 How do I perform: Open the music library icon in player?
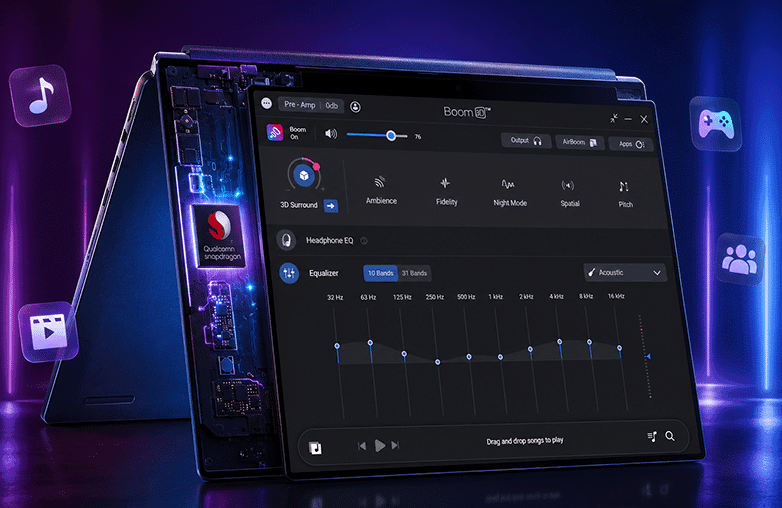pyautogui.click(x=315, y=448)
